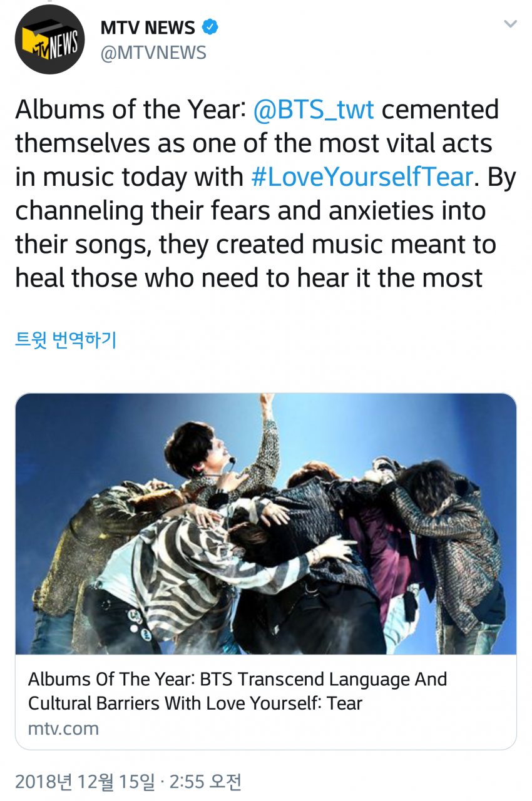532x801 pixels.
Task: Select the tweet's opening 'Albums of the Year:' text
Action: (131, 110)
